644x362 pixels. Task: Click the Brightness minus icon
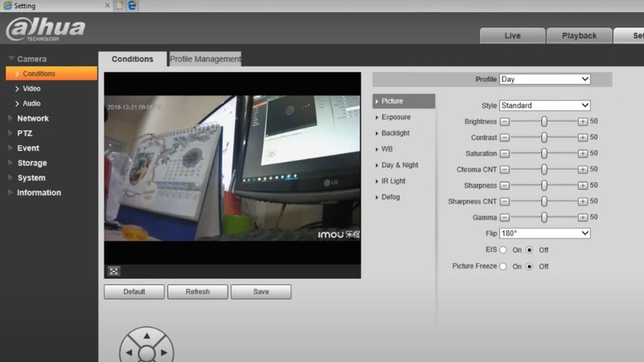click(505, 121)
